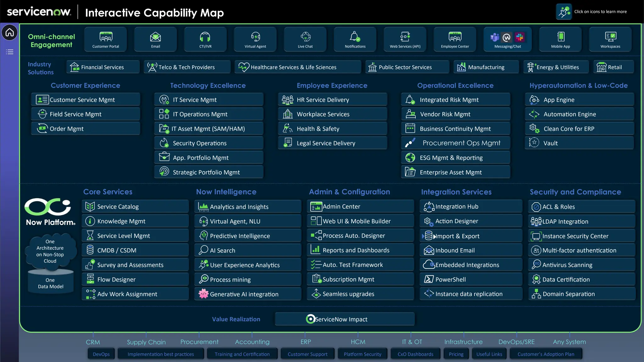644x362 pixels.
Task: Click the Home icon in the sidebar
Action: (9, 32)
